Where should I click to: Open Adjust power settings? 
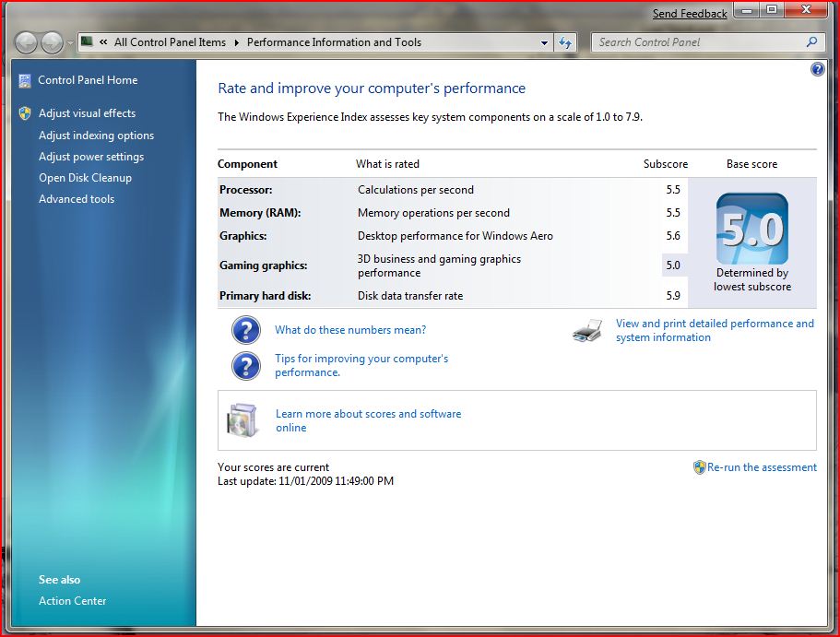click(91, 157)
